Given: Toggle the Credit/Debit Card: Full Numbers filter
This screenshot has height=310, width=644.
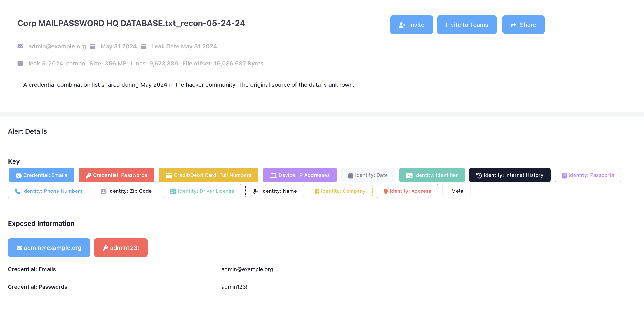Looking at the screenshot, I should pos(208,175).
